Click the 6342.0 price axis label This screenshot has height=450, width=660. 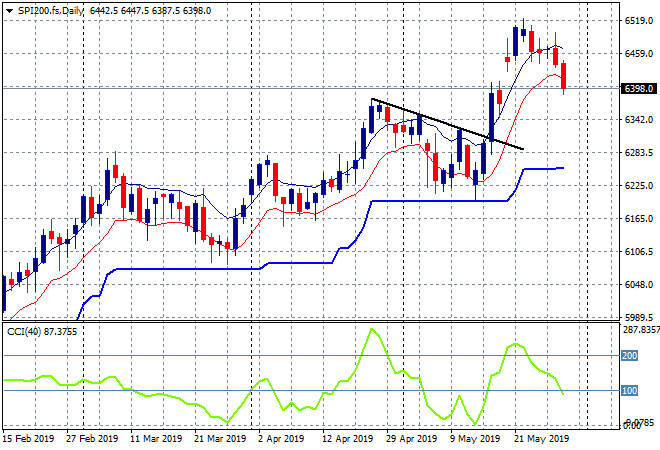pos(639,120)
